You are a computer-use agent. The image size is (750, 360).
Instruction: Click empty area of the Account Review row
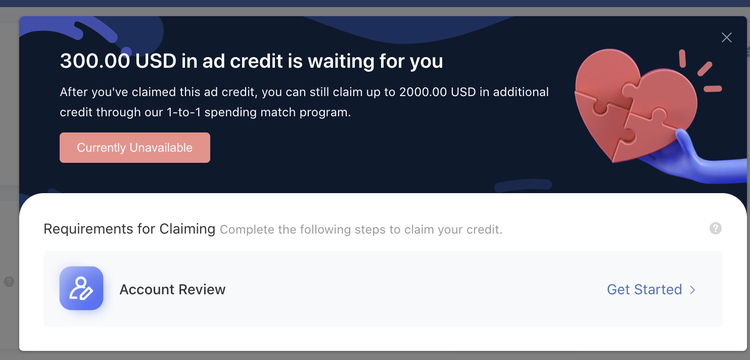click(x=411, y=289)
